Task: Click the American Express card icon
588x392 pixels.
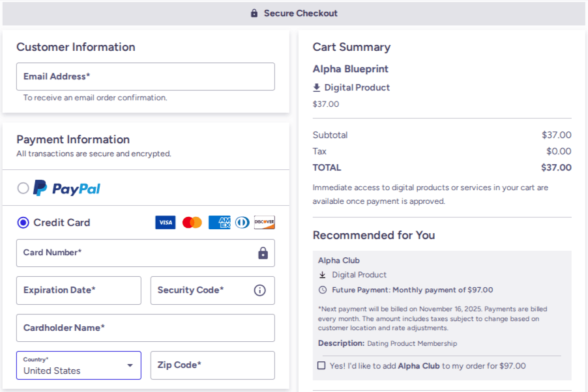Action: (220, 223)
